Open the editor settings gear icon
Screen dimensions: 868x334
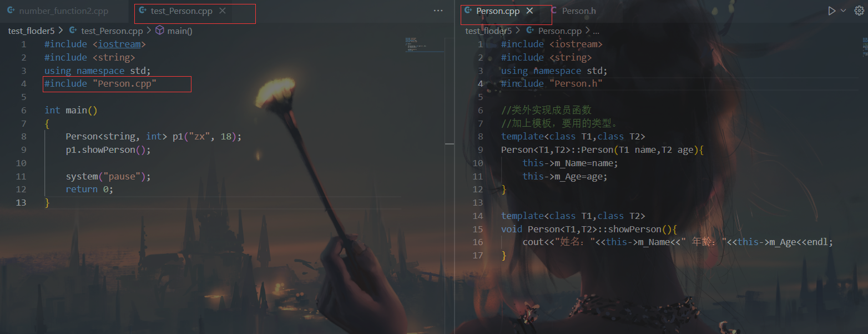[859, 11]
